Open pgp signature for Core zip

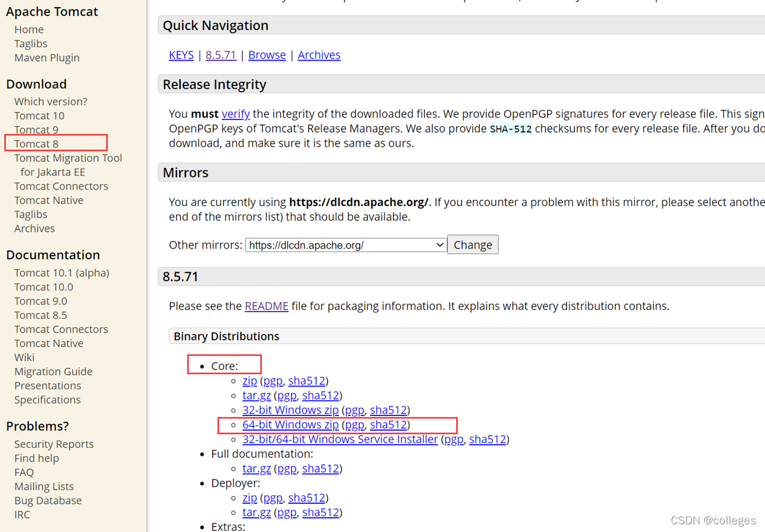pos(273,381)
